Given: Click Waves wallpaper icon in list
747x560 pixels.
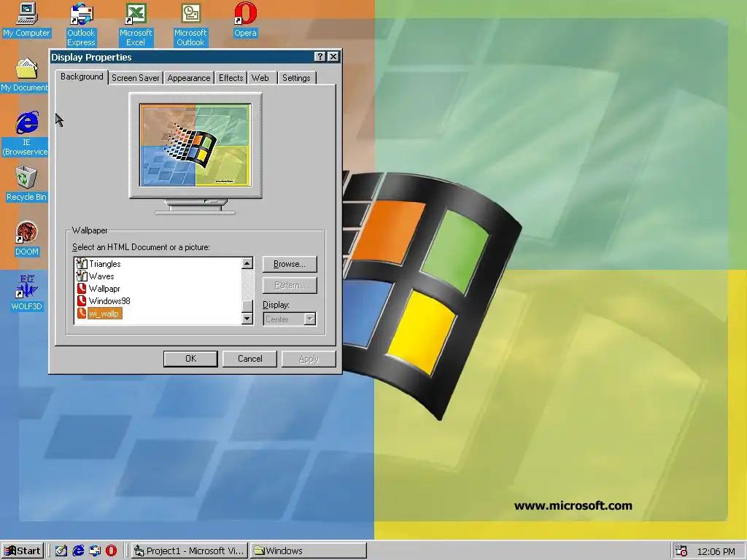Looking at the screenshot, I should point(82,276).
